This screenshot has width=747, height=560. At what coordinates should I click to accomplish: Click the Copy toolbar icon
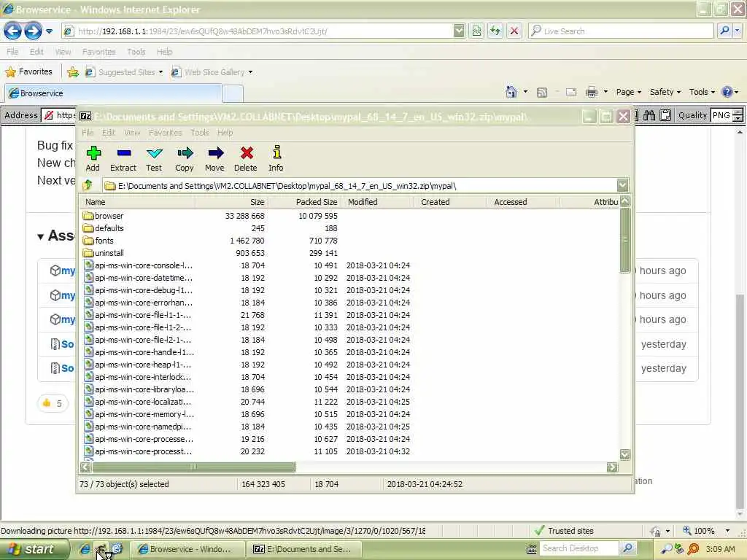(x=185, y=158)
